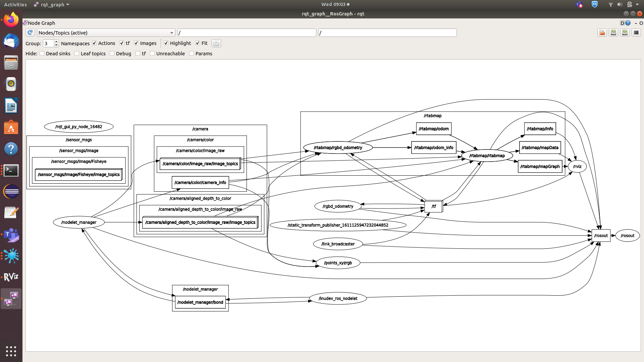Open the rqt_graph application menu
644x362 pixels.
coord(52,4)
